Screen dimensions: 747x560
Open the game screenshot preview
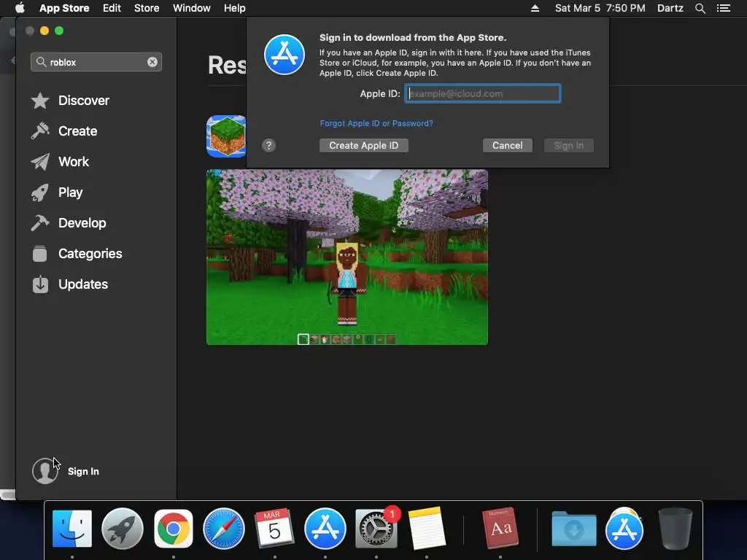[x=347, y=257]
